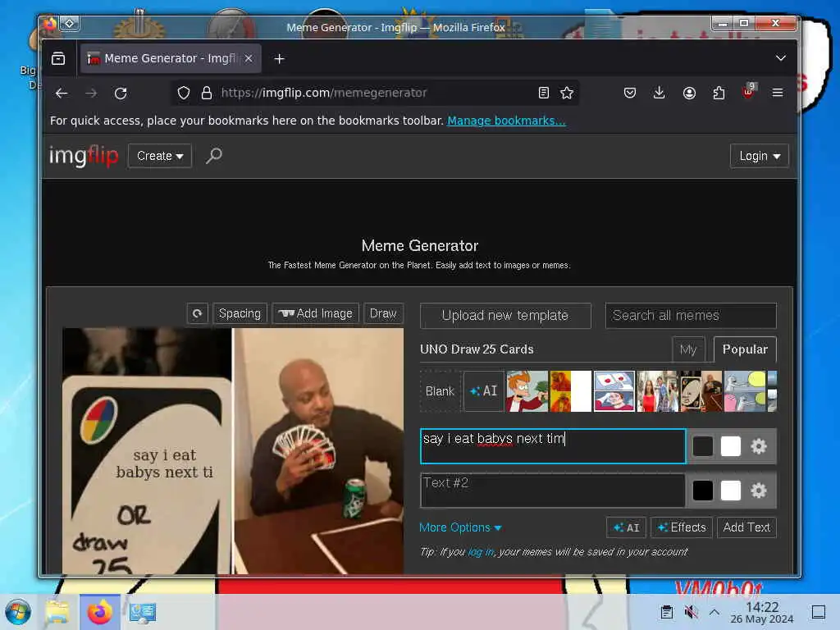
Task: Click the Spacing button
Action: pos(240,313)
